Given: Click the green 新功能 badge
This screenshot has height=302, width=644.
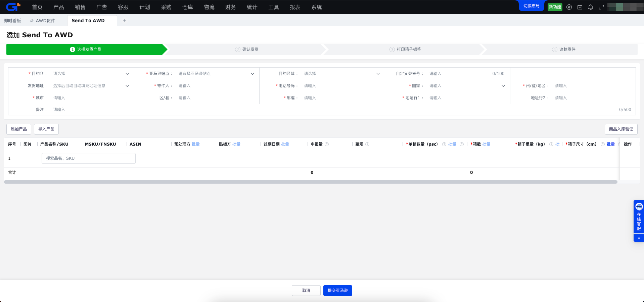Looking at the screenshot, I should tap(555, 7).
